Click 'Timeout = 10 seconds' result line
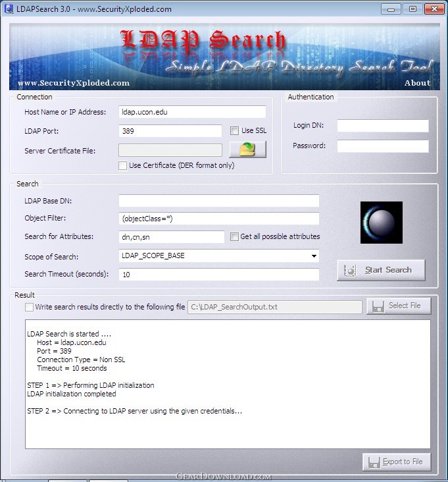Image resolution: width=448 pixels, height=482 pixels. [x=72, y=368]
